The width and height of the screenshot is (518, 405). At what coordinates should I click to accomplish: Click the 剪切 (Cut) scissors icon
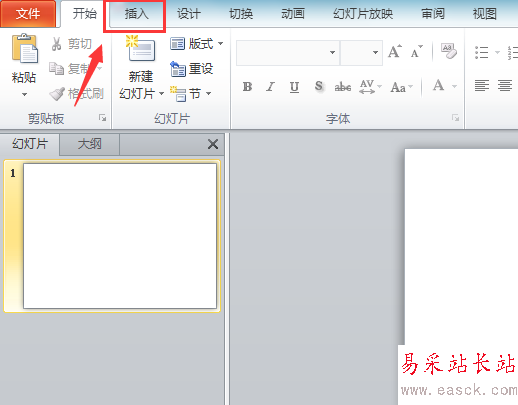[x=56, y=44]
